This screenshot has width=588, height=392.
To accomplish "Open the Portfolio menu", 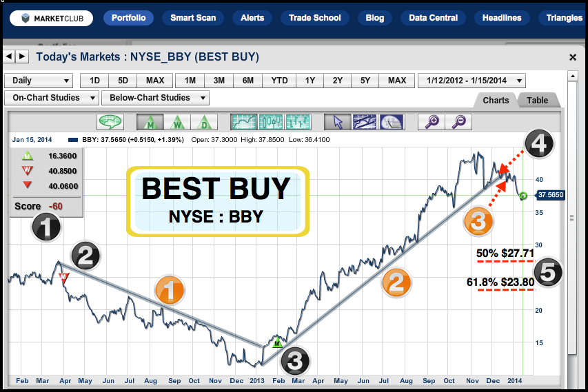I will [128, 18].
